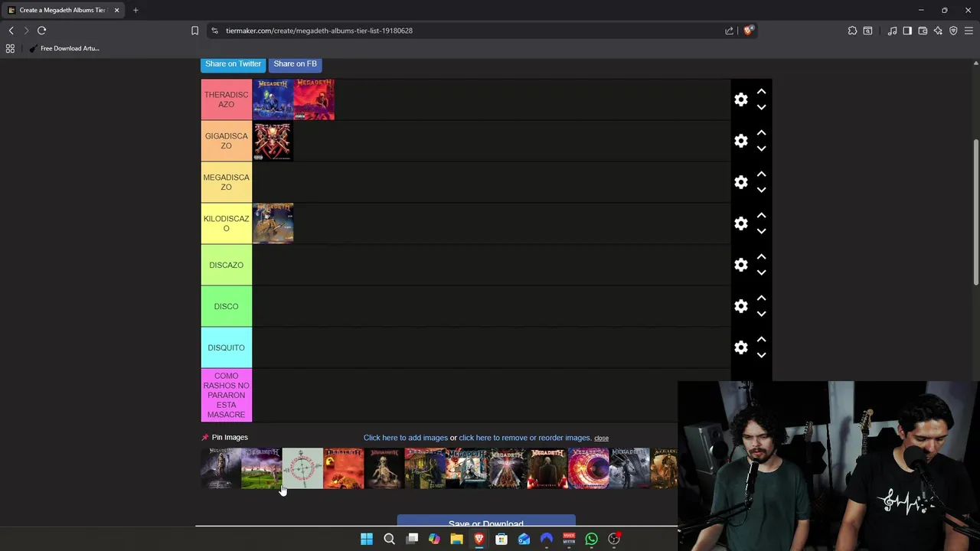Click Save or Download button
This screenshot has width=980, height=551.
coord(485,522)
